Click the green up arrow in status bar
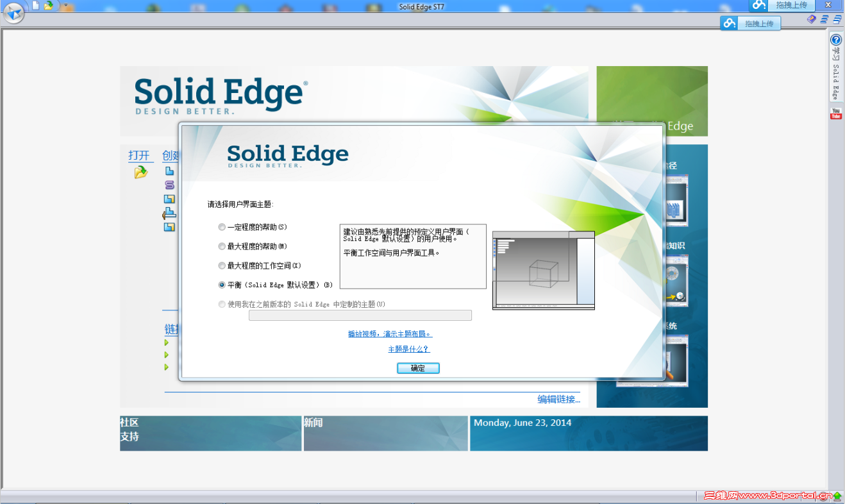845x504 pixels. coord(837,496)
